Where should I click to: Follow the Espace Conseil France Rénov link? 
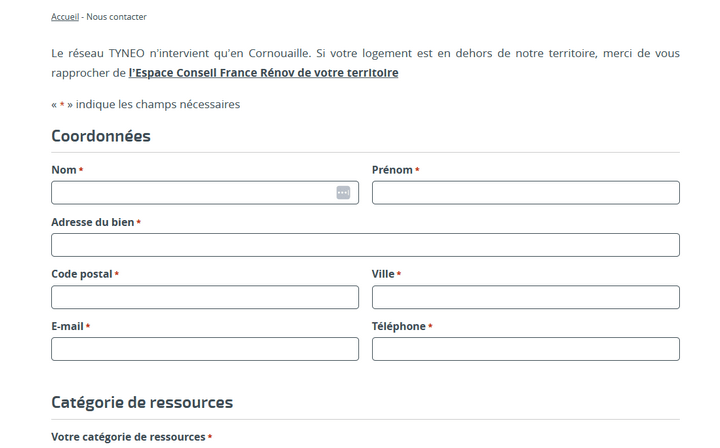pyautogui.click(x=263, y=73)
